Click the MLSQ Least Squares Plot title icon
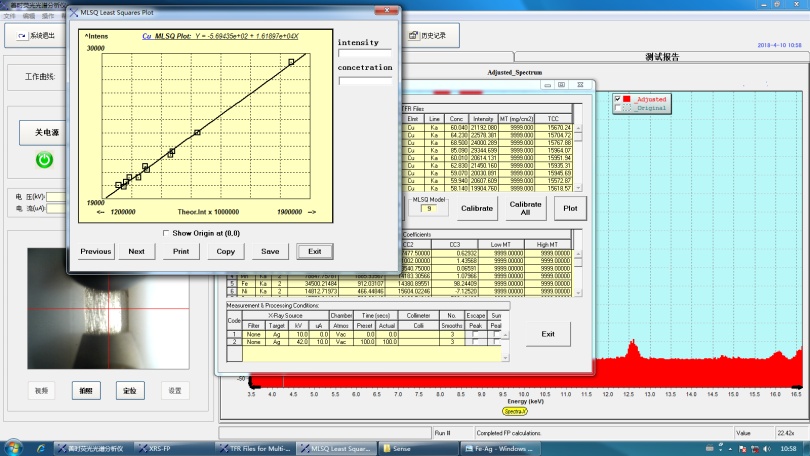The width and height of the screenshot is (810, 456). [x=74, y=12]
